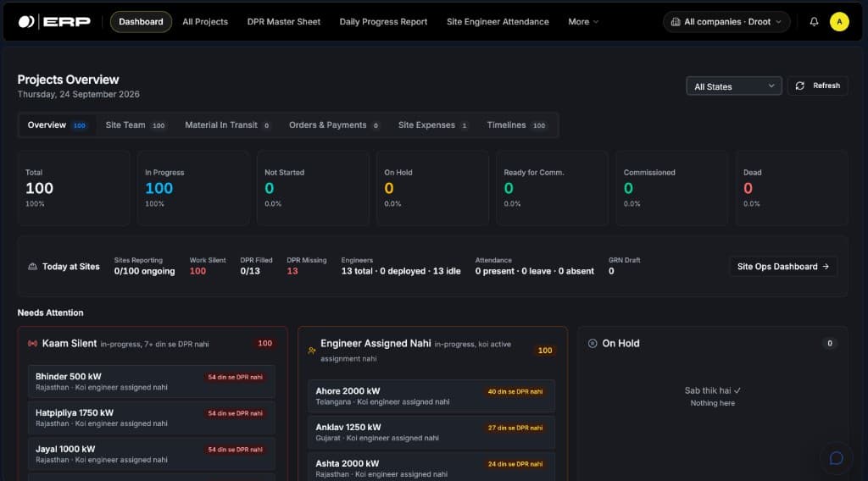Click the refresh arrows icon
868x481 pixels.
tap(800, 86)
